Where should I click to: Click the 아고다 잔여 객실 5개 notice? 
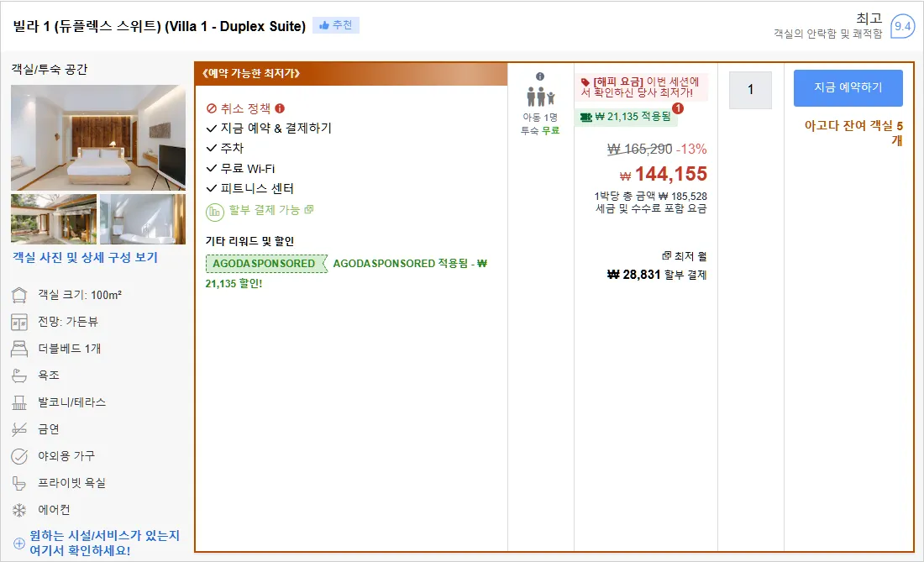854,133
